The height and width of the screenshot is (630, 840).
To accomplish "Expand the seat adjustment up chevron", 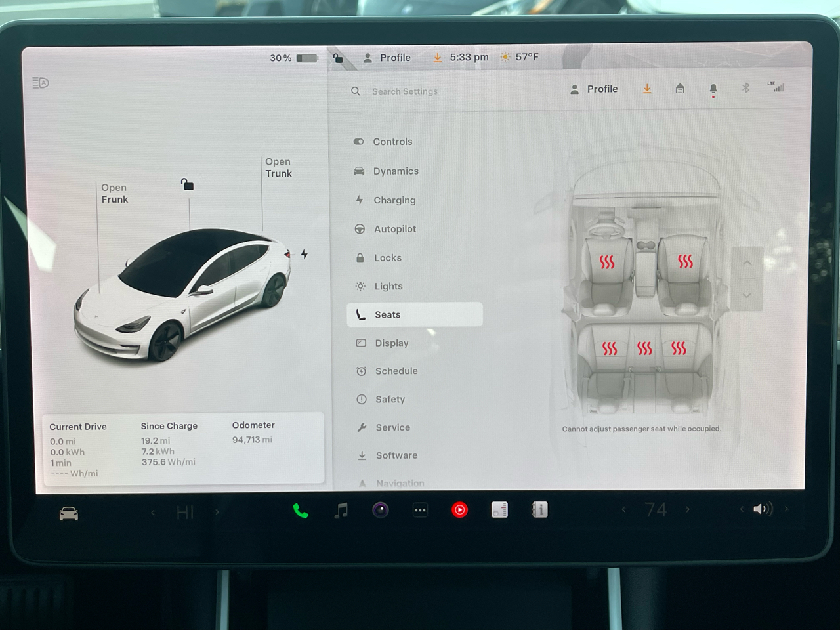I will point(748,262).
